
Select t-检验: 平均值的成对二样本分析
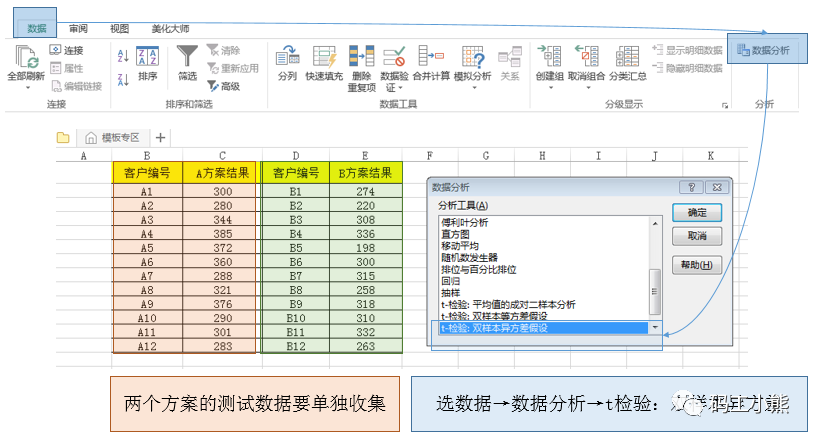click(x=508, y=305)
